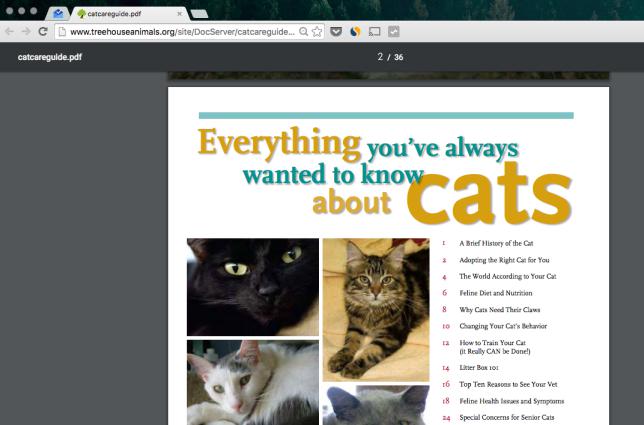Close the catcareguide.pdf tab
This screenshot has height=425, width=644.
pyautogui.click(x=179, y=14)
